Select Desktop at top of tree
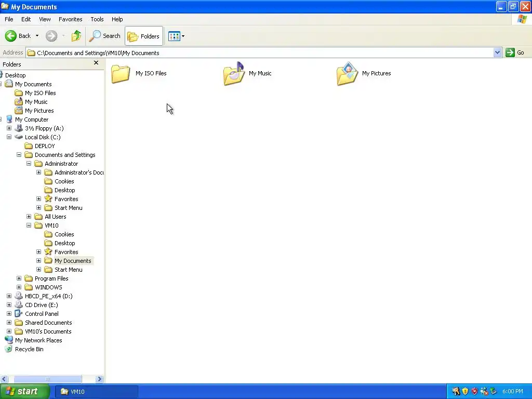532x399 pixels. click(15, 75)
